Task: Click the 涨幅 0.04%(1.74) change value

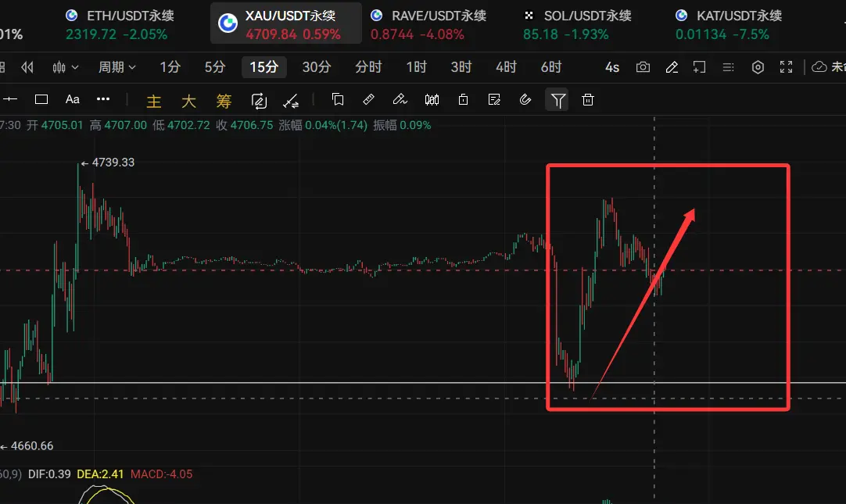Action: point(323,125)
